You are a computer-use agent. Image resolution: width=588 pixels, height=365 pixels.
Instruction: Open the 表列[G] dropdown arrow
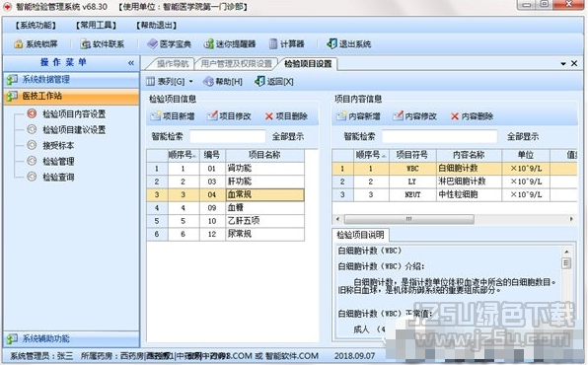(190, 82)
